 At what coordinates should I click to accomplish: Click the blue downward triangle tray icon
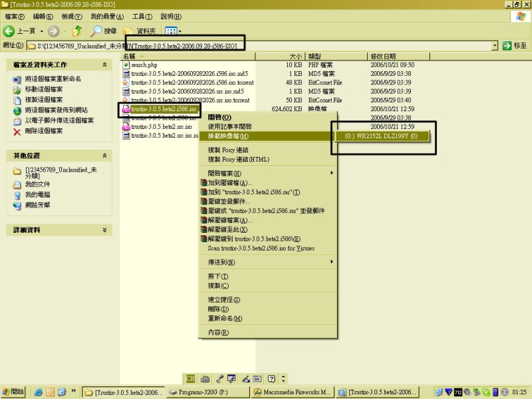tap(448, 392)
